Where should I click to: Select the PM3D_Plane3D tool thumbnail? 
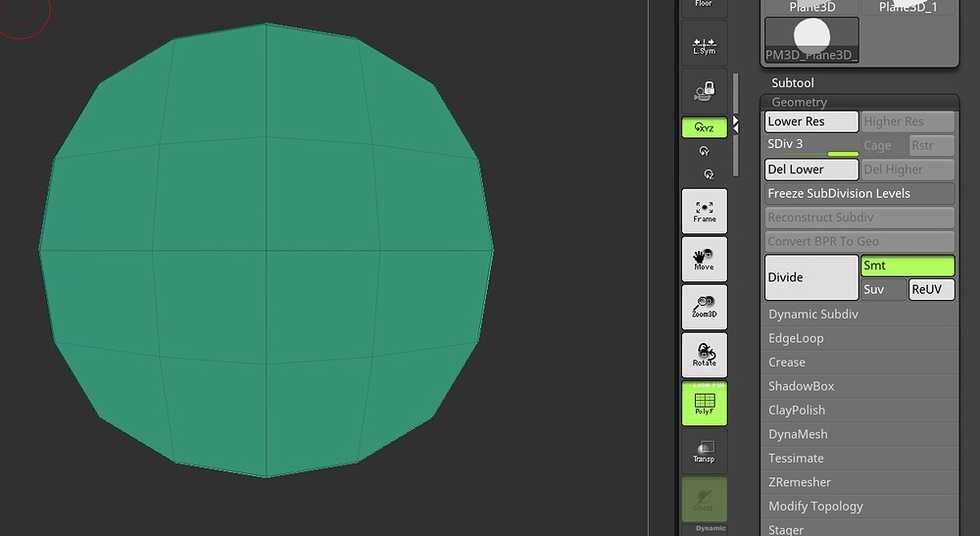point(811,40)
